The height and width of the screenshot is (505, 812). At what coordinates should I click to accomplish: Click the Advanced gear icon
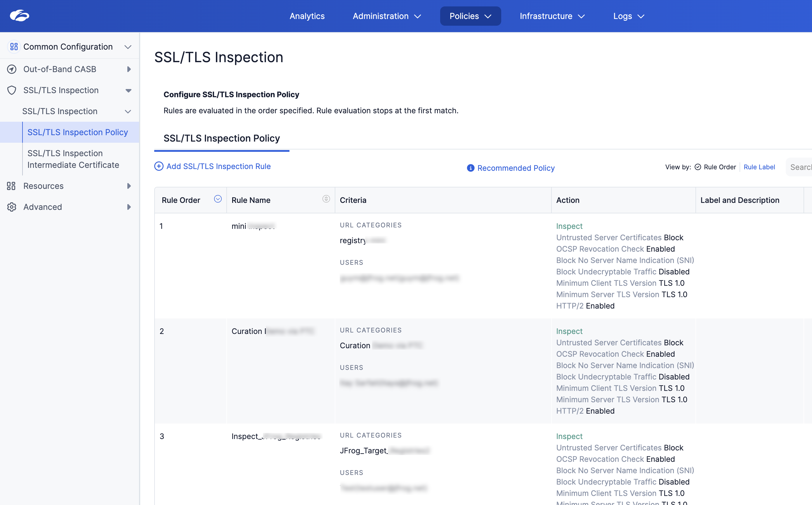[12, 207]
